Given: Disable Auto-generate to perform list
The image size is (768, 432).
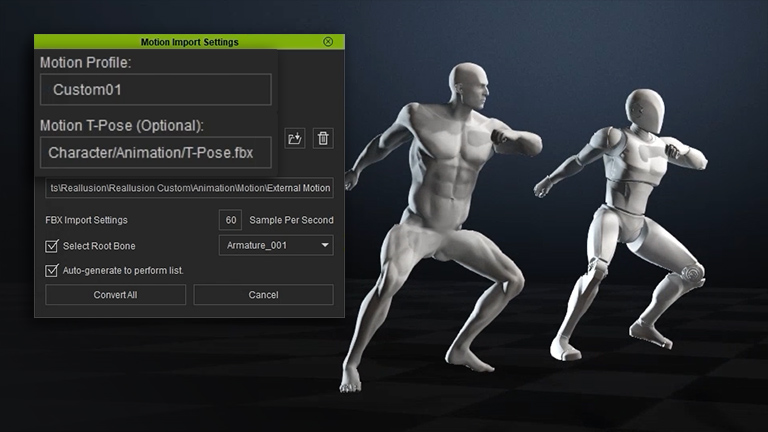Looking at the screenshot, I should click(52, 270).
